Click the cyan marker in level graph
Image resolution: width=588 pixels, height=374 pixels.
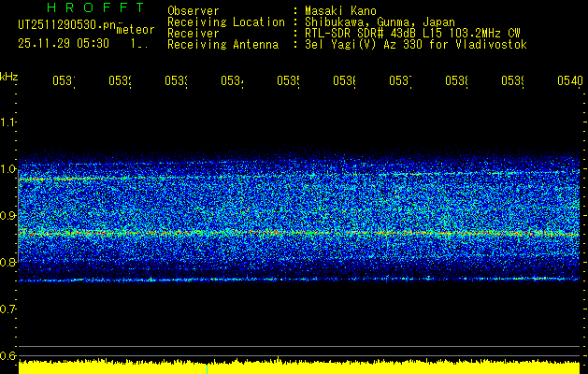coord(207,368)
